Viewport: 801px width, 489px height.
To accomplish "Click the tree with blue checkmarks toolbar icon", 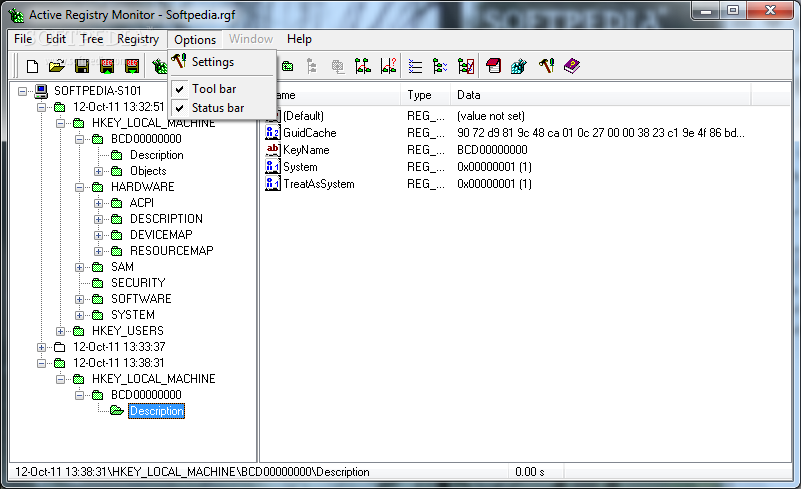I will click(x=440, y=66).
